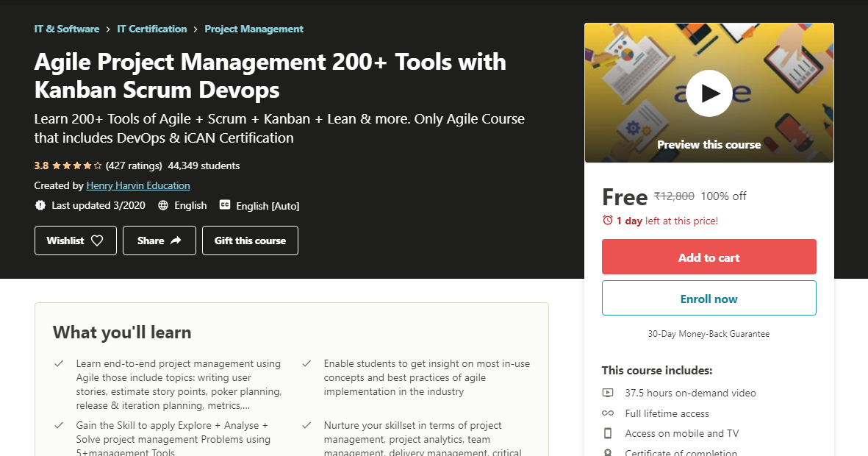
Task: Click the mobile device access icon
Action: click(608, 433)
